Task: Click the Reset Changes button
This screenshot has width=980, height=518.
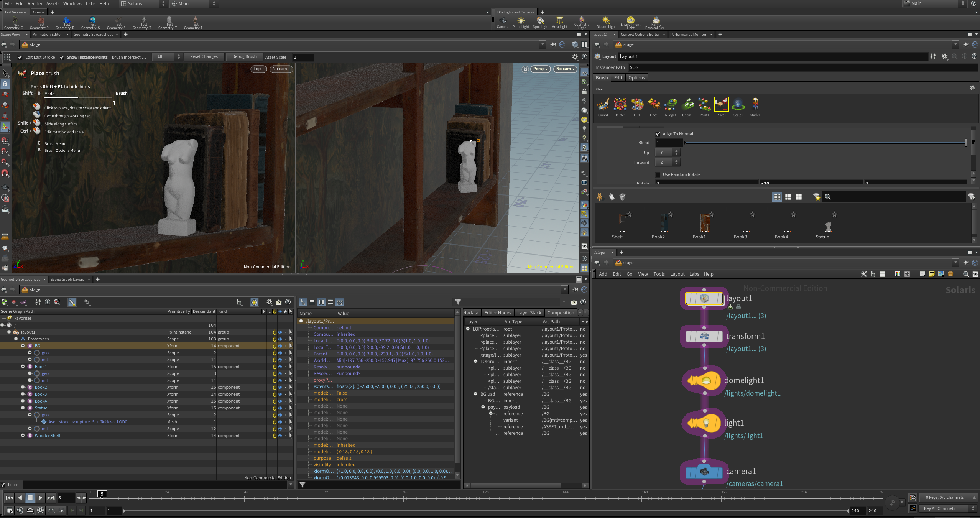Action: click(204, 57)
